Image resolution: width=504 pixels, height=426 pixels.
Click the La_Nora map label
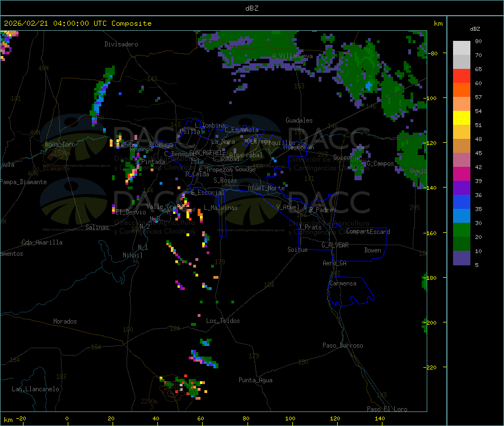pos(223,142)
